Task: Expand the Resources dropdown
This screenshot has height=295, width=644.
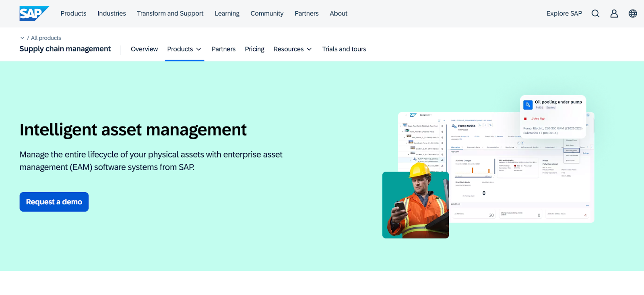Action: point(293,49)
